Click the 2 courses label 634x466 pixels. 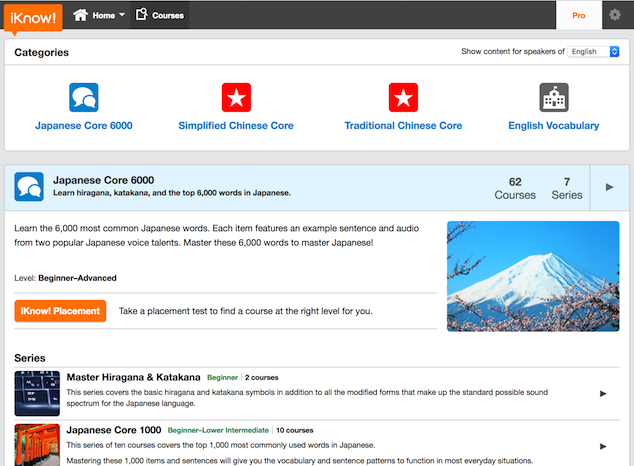[262, 377]
